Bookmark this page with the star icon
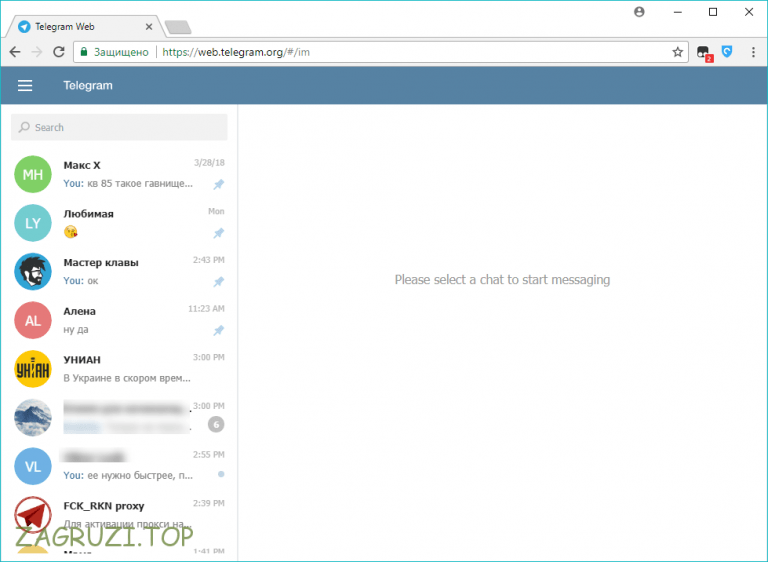The image size is (768, 562). [x=677, y=52]
